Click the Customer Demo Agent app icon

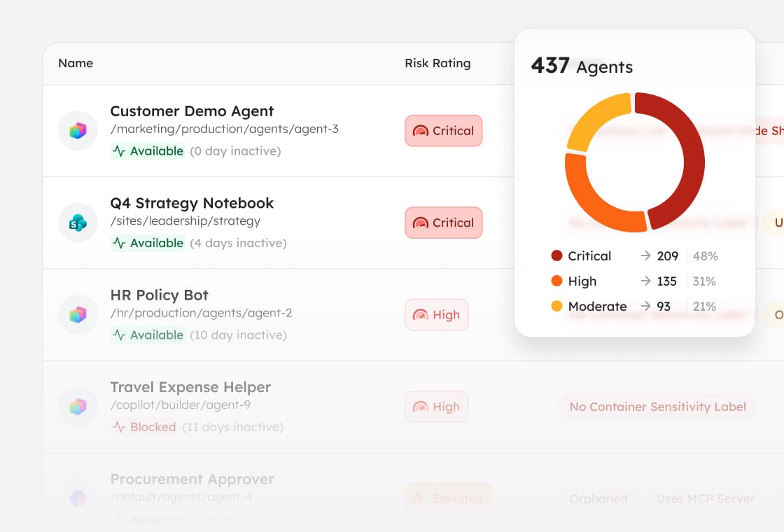(78, 130)
